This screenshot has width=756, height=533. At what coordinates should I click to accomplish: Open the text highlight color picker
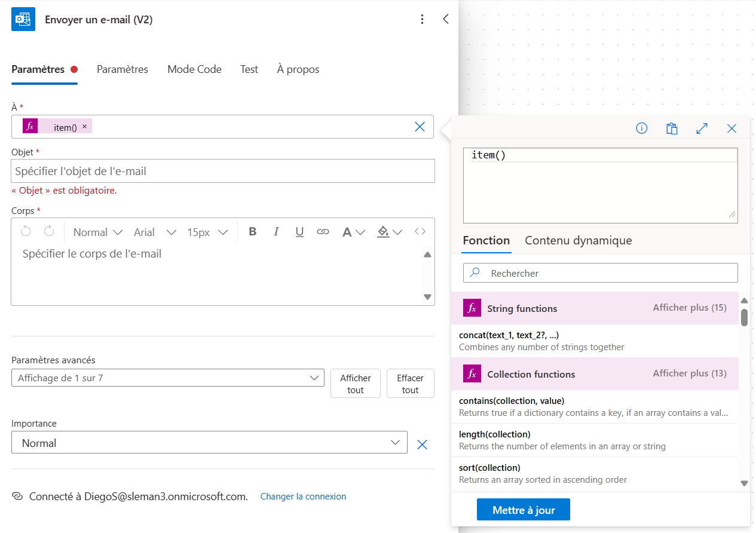tap(390, 232)
